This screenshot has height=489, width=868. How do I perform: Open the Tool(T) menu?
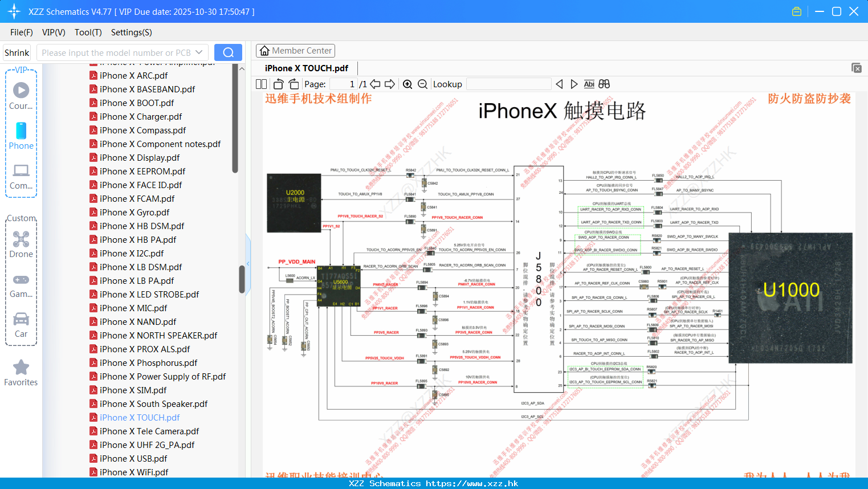click(x=88, y=32)
